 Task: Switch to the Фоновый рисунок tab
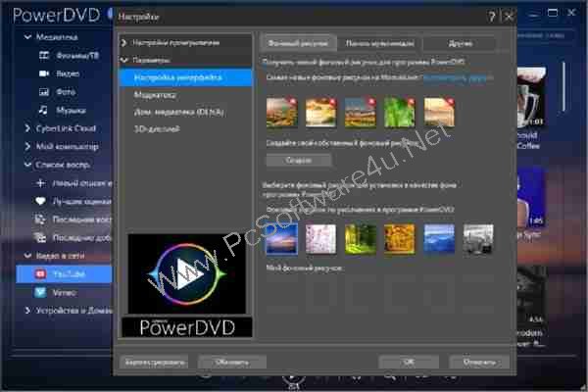coord(298,43)
